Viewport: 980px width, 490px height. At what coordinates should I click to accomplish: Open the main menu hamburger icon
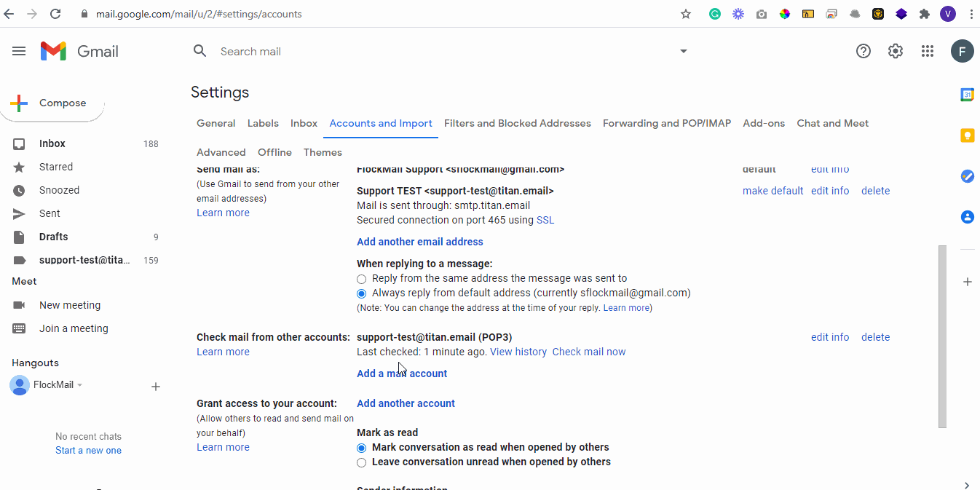pyautogui.click(x=19, y=51)
